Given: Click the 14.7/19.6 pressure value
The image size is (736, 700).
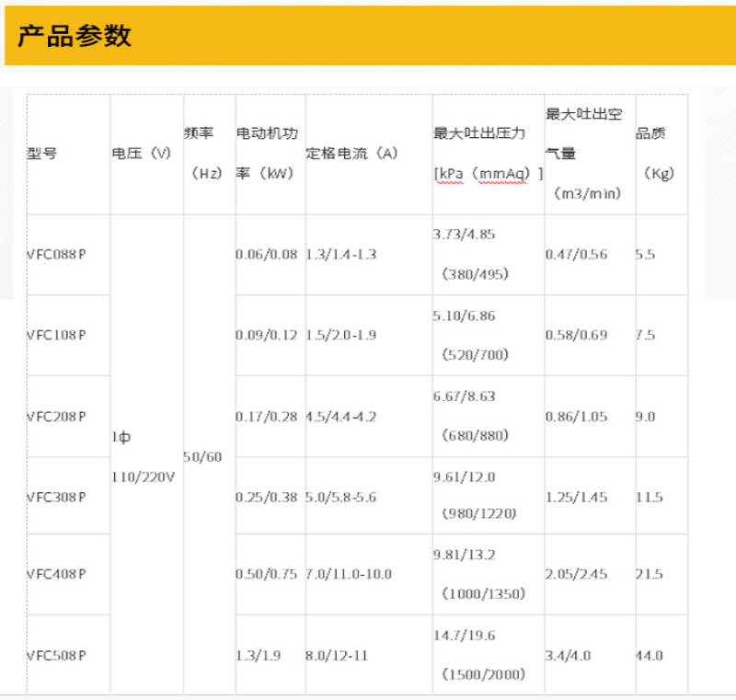Looking at the screenshot, I should click(x=464, y=636).
